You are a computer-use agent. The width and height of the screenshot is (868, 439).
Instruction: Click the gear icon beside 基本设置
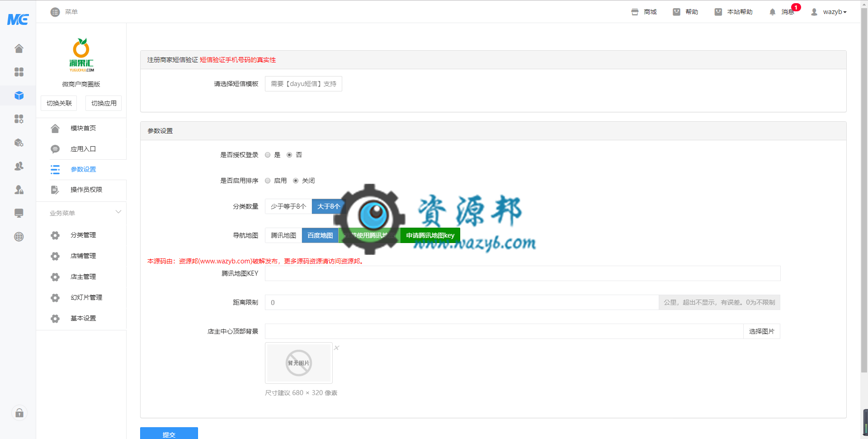coord(55,319)
